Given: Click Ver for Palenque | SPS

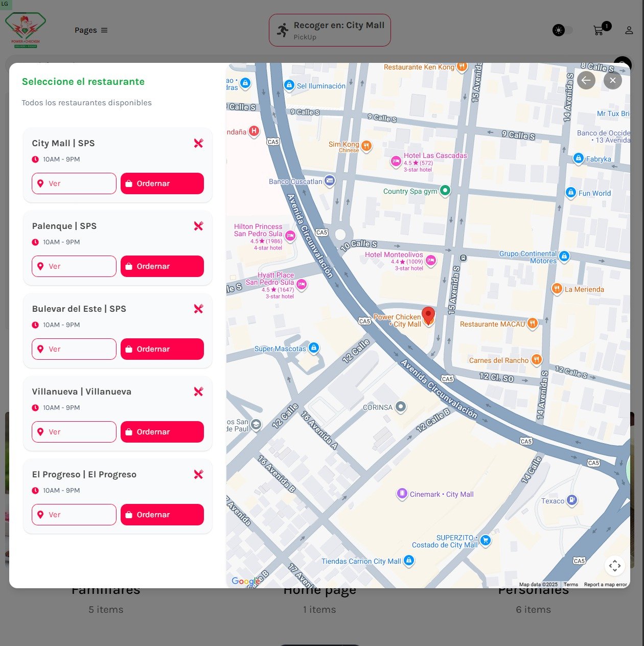Looking at the screenshot, I should (x=74, y=266).
